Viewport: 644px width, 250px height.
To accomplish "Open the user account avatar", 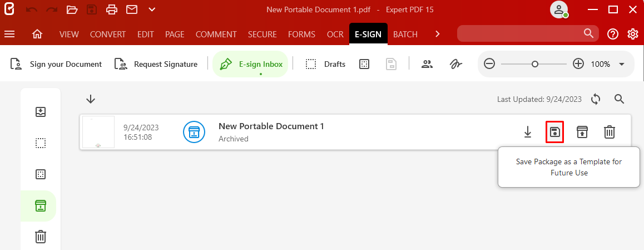I will (559, 10).
